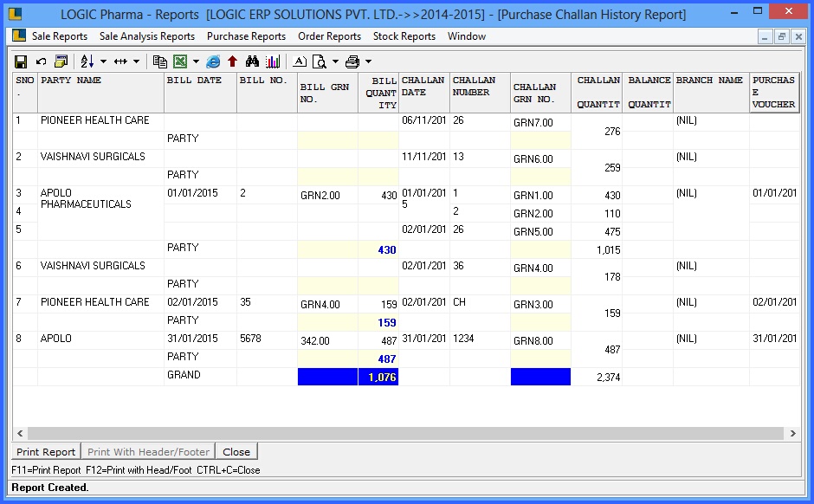814x504 pixels.
Task: Open the Excel export dropdown arrow
Action: (196, 61)
